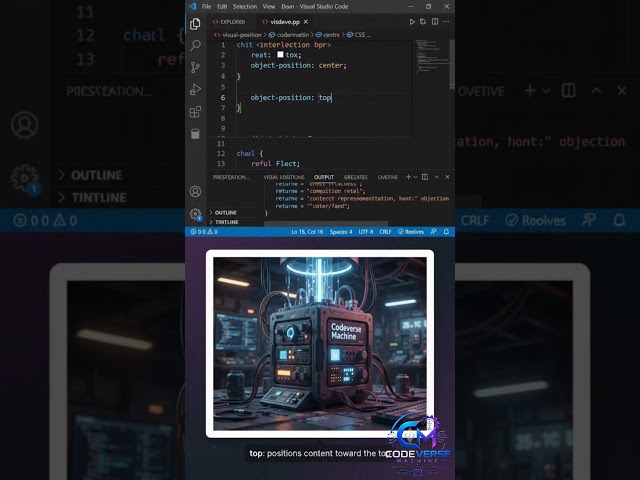Image resolution: width=640 pixels, height=480 pixels.
Task: Click the database cylinder icon in activity bar
Action: coord(195,133)
